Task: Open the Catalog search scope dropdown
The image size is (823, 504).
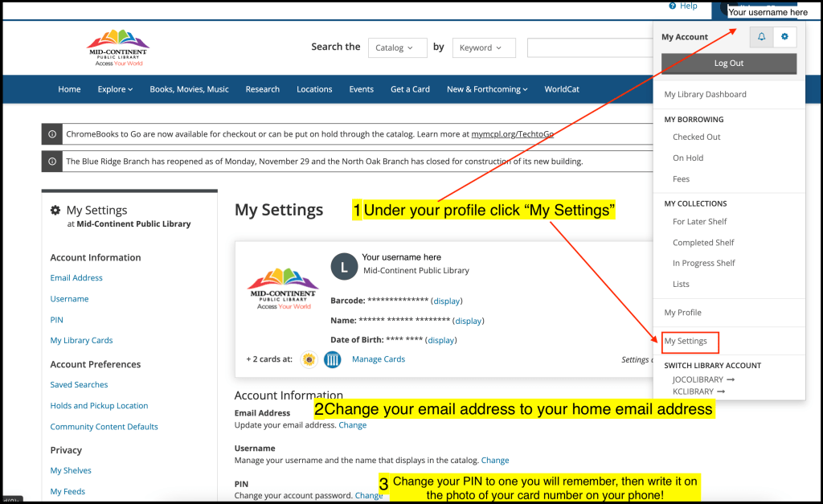Action: point(396,48)
